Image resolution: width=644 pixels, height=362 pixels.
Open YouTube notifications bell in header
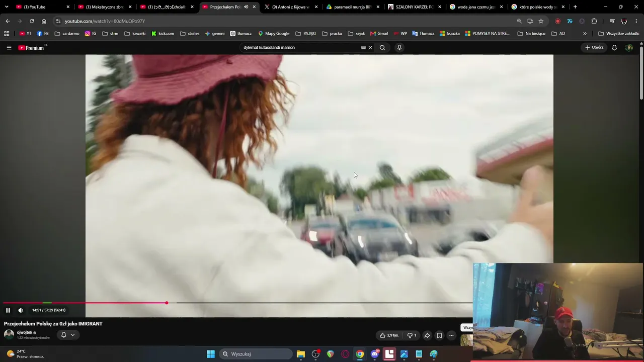pyautogui.click(x=614, y=48)
